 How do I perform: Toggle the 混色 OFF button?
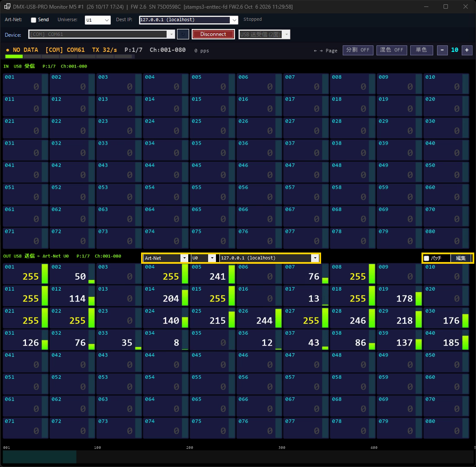(x=392, y=50)
